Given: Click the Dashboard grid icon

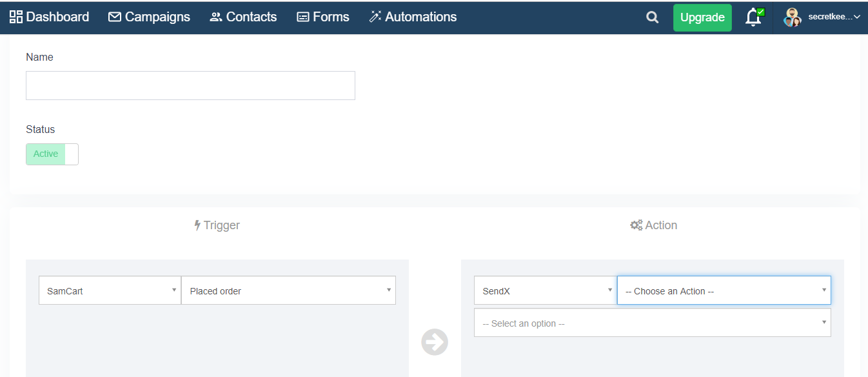Looking at the screenshot, I should click(16, 17).
